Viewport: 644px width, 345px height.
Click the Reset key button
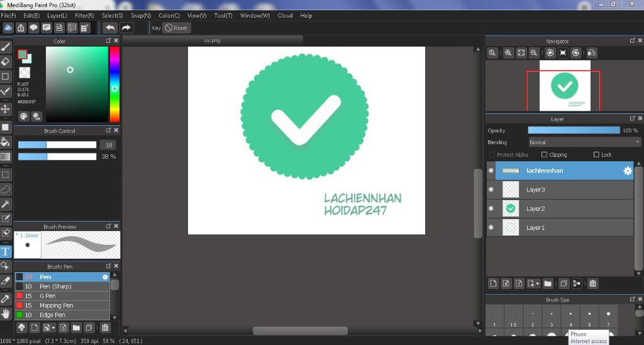176,28
